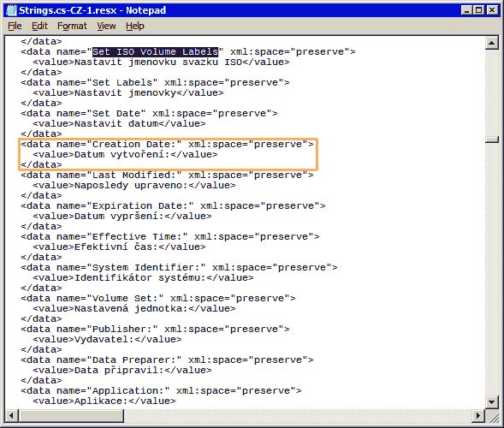Image resolution: width=504 pixels, height=428 pixels.
Task: Click the vertical scrollbar up arrow
Action: (x=491, y=43)
